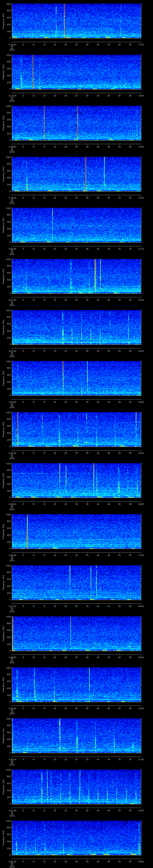Select the spectrogram panel beginning at 4:18:00

(x=76, y=123)
